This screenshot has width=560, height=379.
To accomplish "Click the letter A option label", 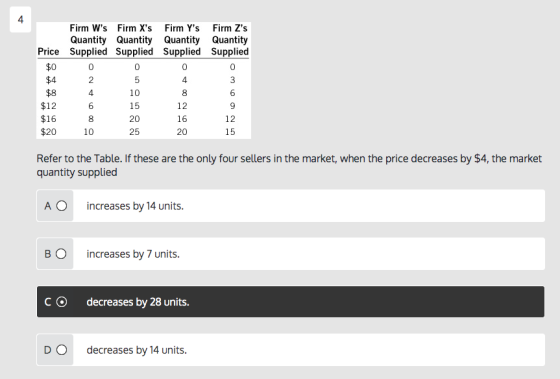I will coord(48,206).
